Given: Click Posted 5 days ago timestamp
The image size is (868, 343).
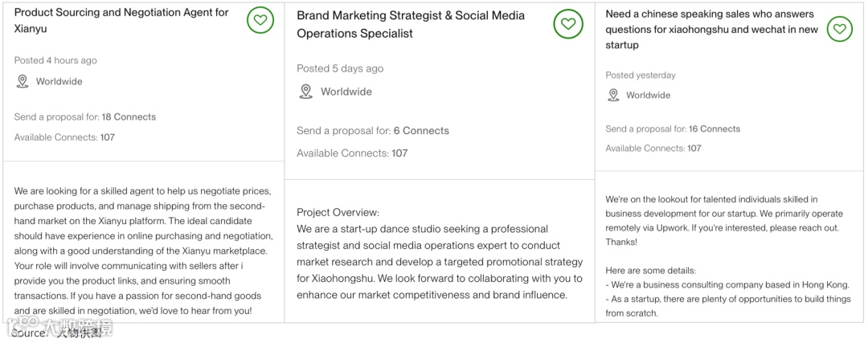Looking at the screenshot, I should coord(340,68).
